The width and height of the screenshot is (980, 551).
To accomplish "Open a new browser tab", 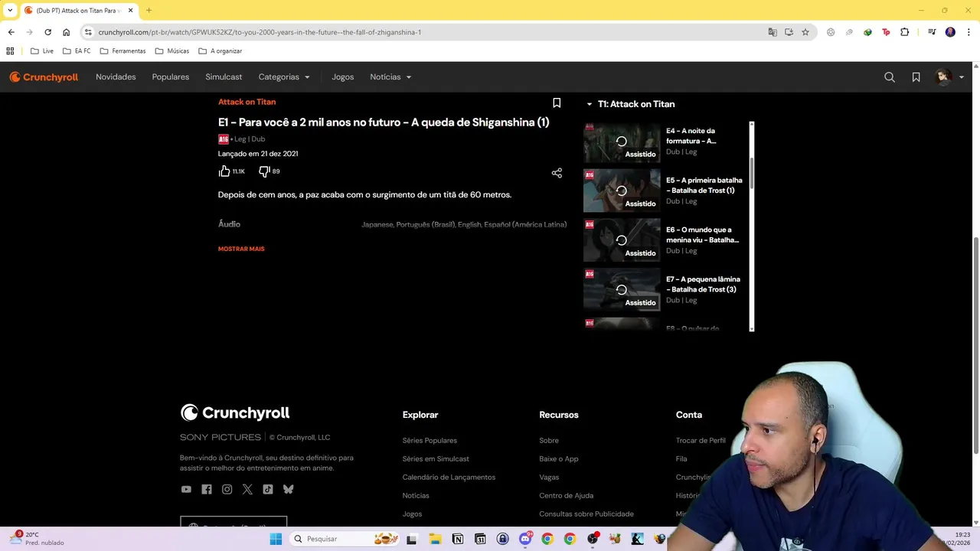I will point(149,11).
